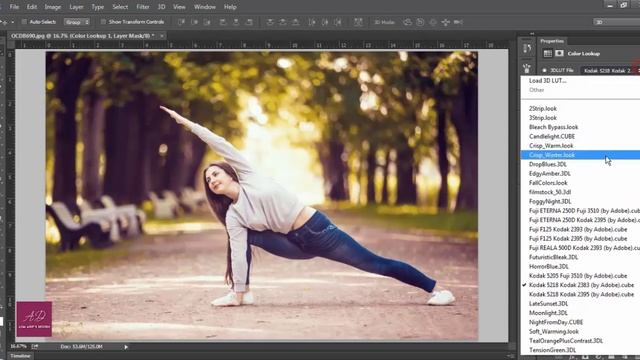Toggle Show Transform Controls checkbox
The width and height of the screenshot is (640, 360).
click(x=103, y=22)
